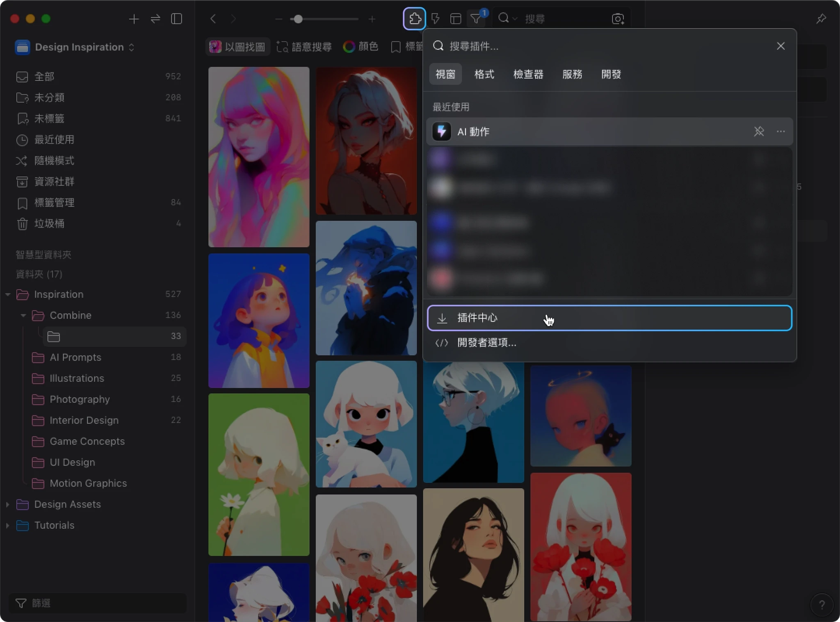Open 開發者選項 developer options
This screenshot has width=840, height=622.
tap(486, 343)
